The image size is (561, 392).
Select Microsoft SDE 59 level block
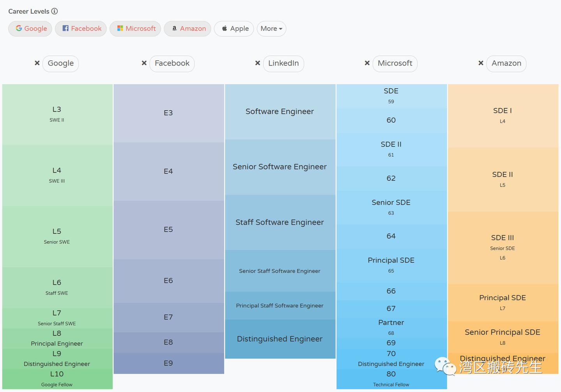tap(392, 96)
